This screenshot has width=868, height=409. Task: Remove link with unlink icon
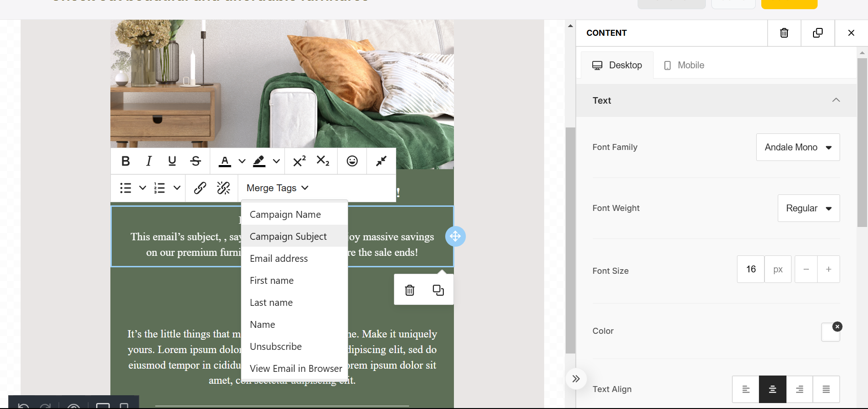(x=224, y=188)
